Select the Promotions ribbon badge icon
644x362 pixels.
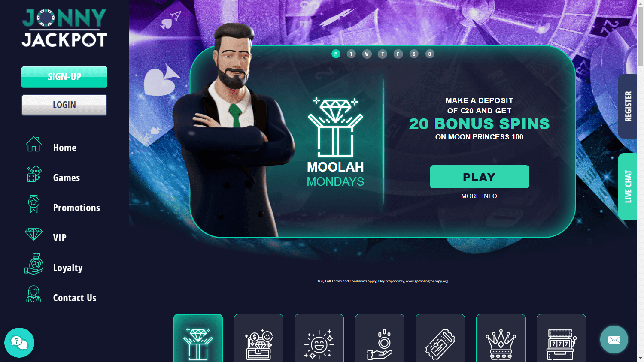click(33, 204)
